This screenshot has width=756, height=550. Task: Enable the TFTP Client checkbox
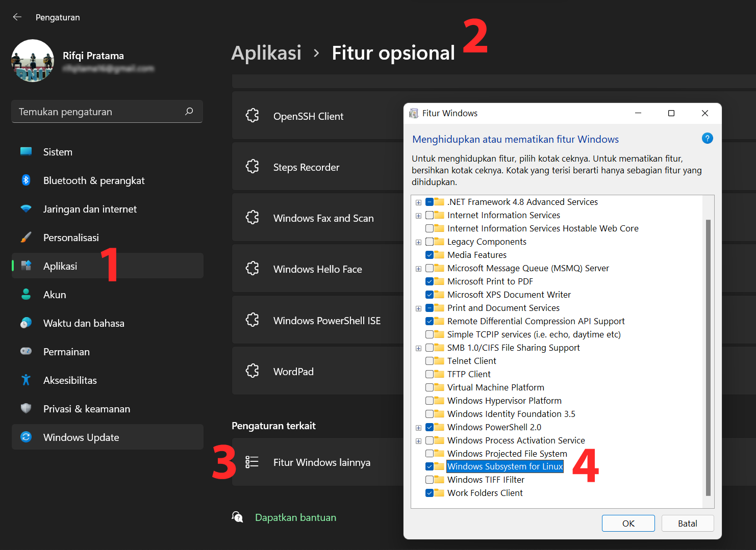[x=430, y=374]
